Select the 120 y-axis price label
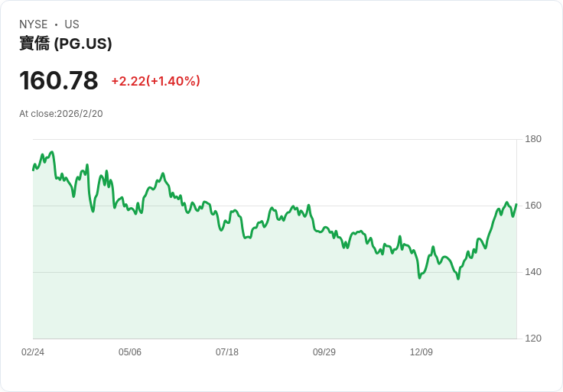The image size is (563, 392). (533, 339)
